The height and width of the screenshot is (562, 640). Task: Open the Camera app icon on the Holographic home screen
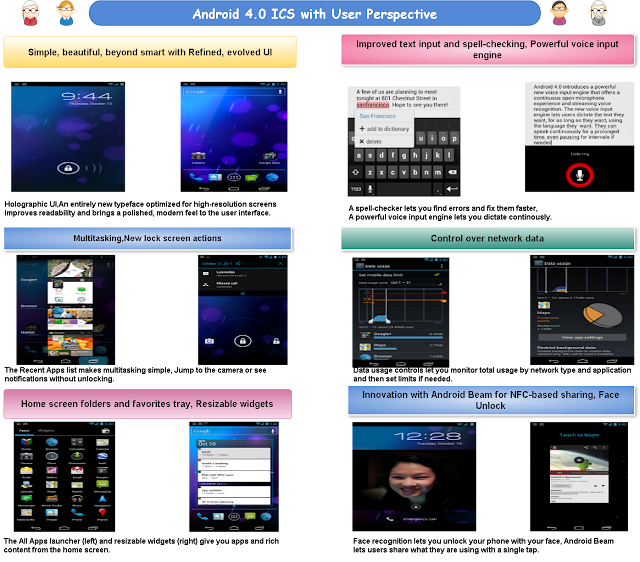(x=198, y=156)
